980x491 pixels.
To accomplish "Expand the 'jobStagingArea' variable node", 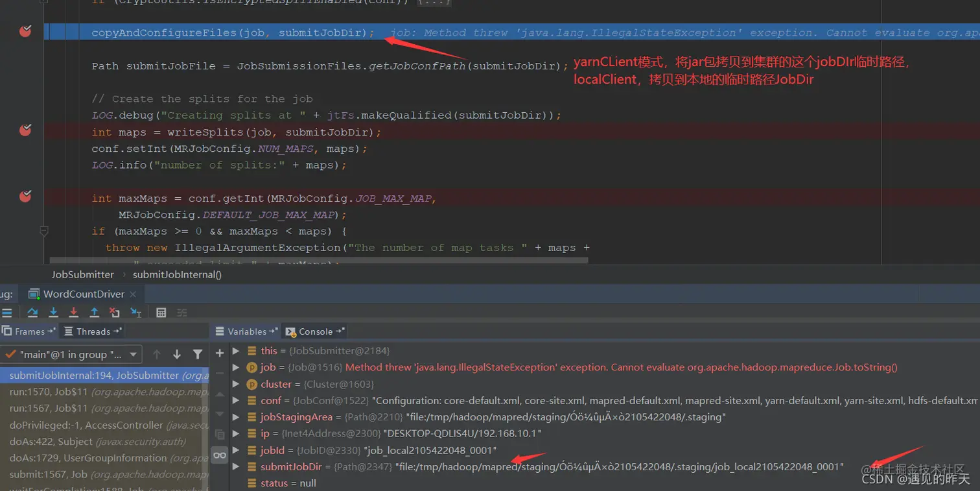I will (236, 417).
